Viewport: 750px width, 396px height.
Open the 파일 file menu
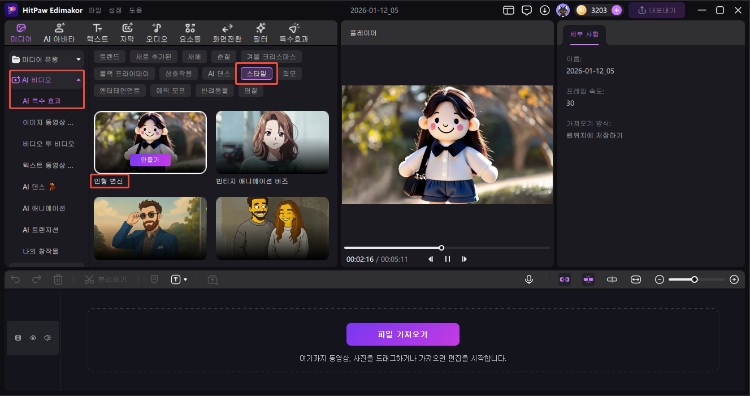pos(95,10)
